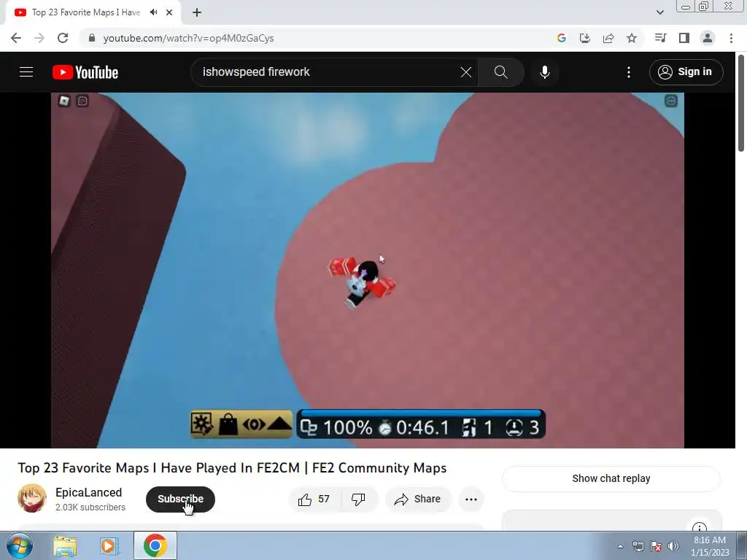Open EpicaLanced channel avatar

click(32, 498)
